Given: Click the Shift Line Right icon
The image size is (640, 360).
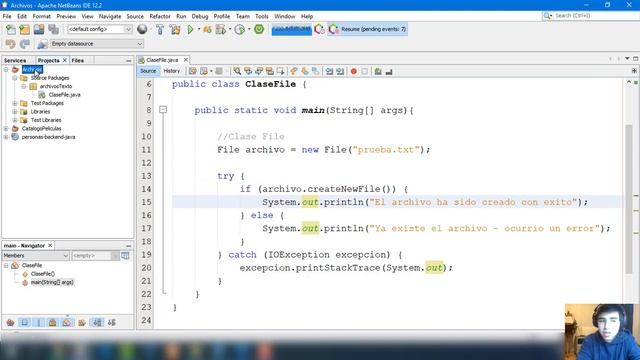Looking at the screenshot, I should click(340, 71).
